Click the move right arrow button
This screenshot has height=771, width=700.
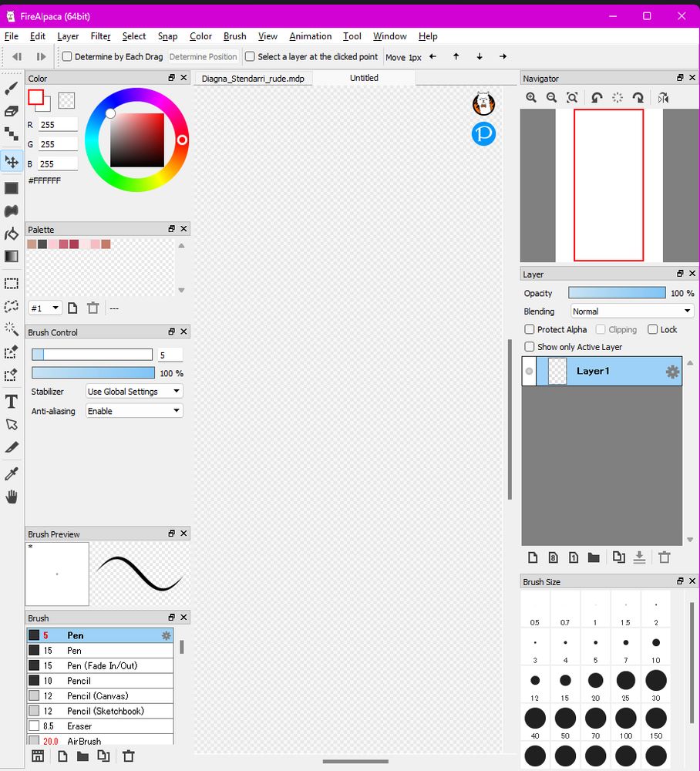coord(503,56)
